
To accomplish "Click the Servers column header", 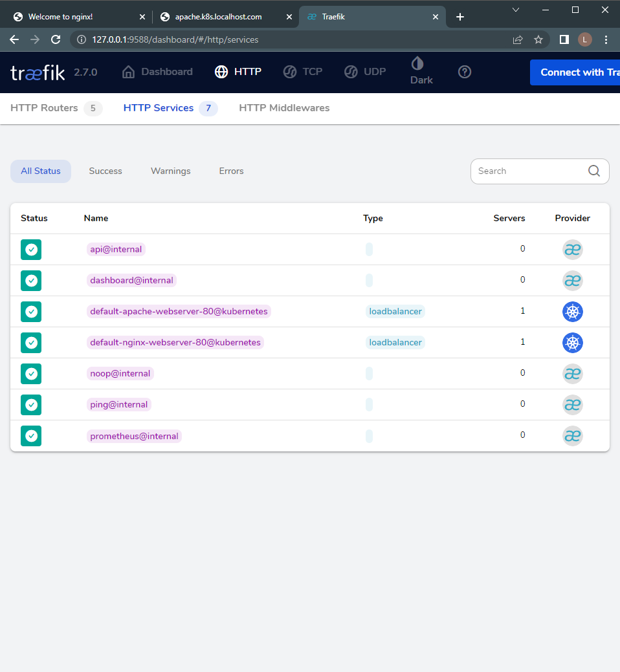I will click(x=509, y=218).
